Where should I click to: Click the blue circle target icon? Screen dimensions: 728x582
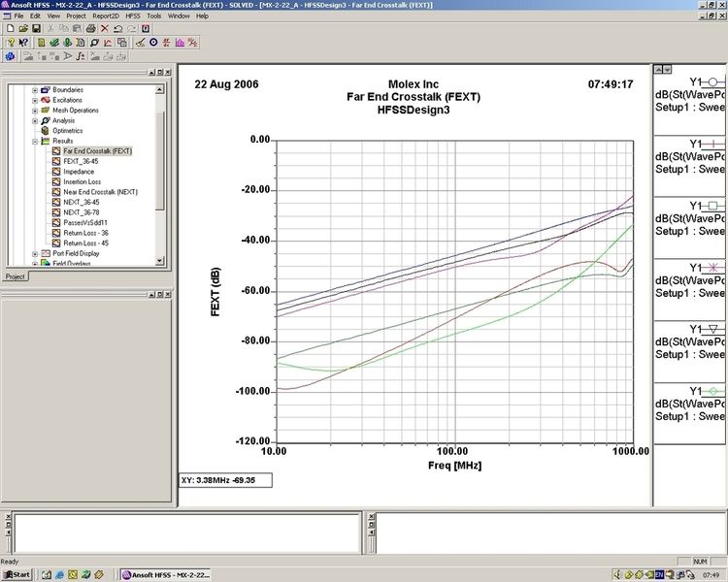tap(153, 43)
